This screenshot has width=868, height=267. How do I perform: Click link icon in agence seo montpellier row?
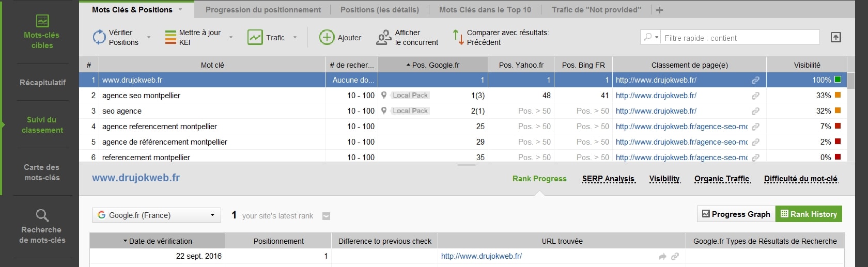(x=755, y=96)
